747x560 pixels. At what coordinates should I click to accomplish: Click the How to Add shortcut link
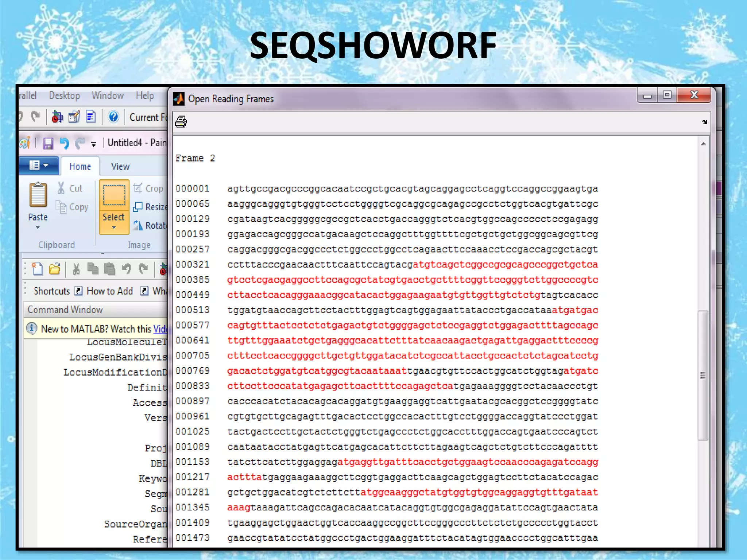pyautogui.click(x=109, y=291)
